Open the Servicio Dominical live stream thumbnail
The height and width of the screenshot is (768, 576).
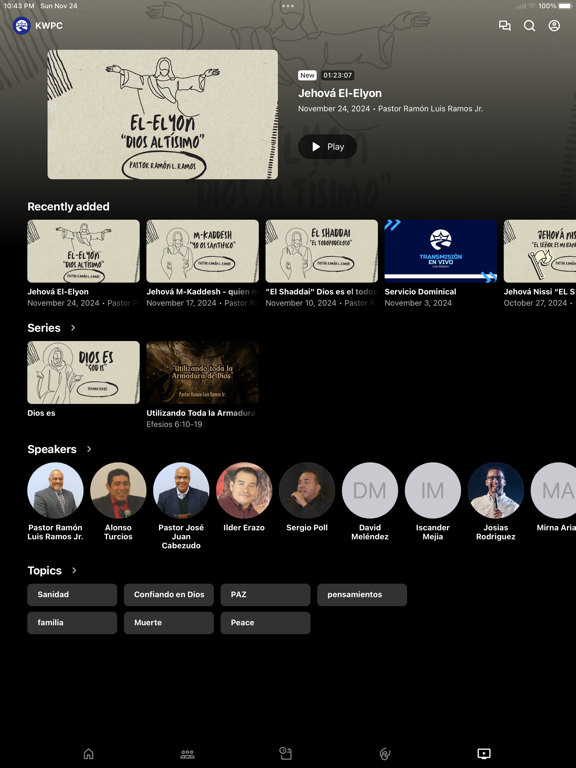(x=441, y=251)
